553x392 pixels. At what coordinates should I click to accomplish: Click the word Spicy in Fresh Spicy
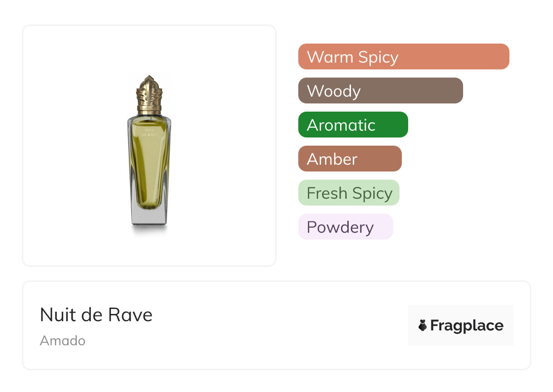(x=372, y=194)
